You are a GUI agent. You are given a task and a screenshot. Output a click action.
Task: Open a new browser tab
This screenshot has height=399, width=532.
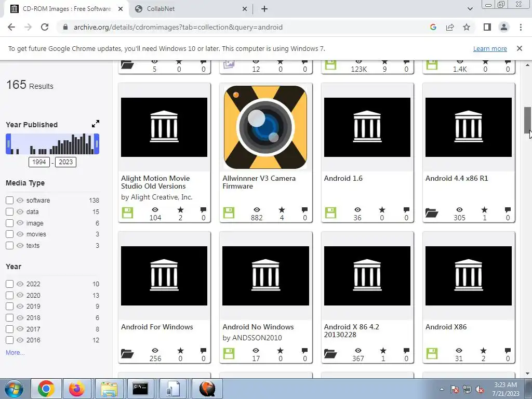coord(264,9)
